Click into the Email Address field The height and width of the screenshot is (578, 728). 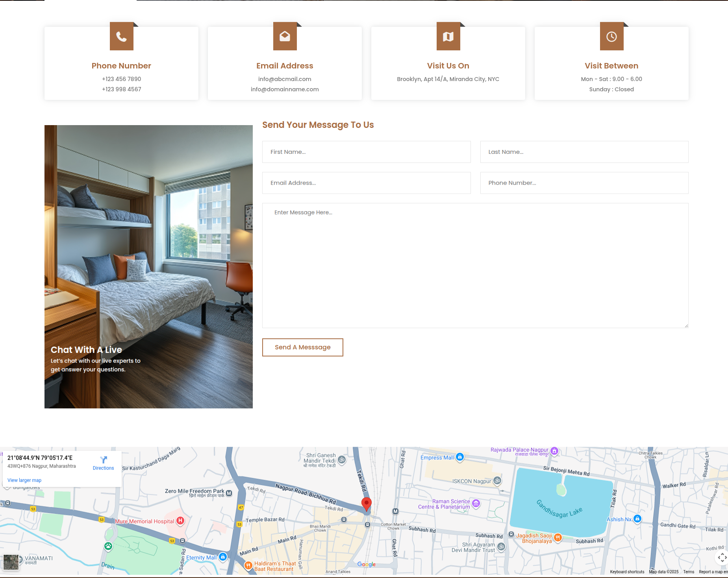(366, 183)
